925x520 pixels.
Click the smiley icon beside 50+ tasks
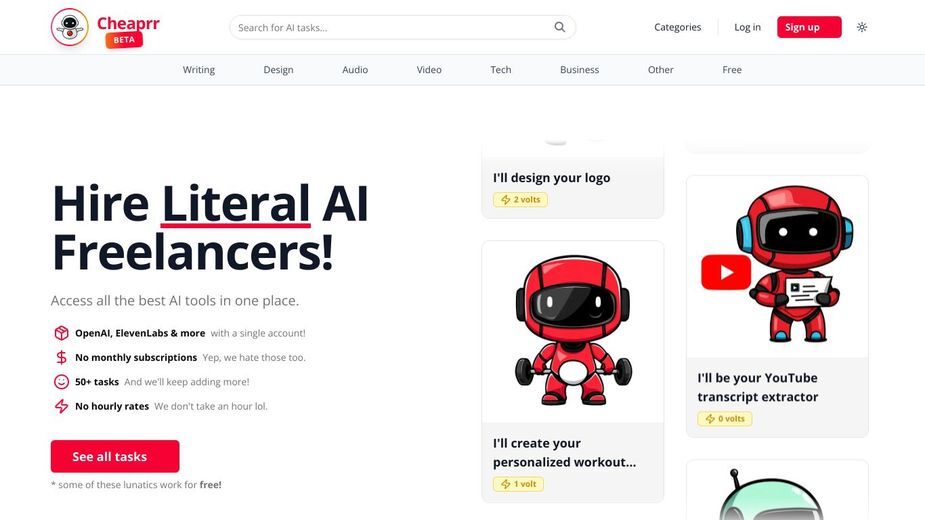coord(61,382)
